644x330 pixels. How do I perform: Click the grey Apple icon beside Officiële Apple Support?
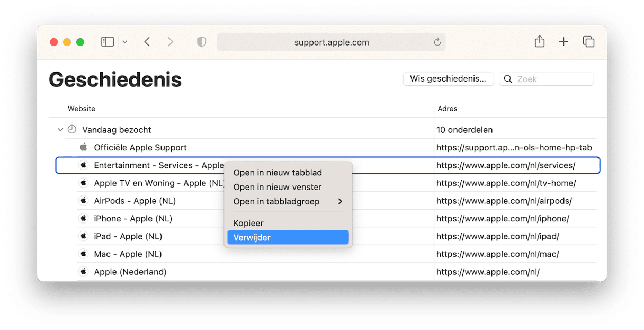coord(83,147)
